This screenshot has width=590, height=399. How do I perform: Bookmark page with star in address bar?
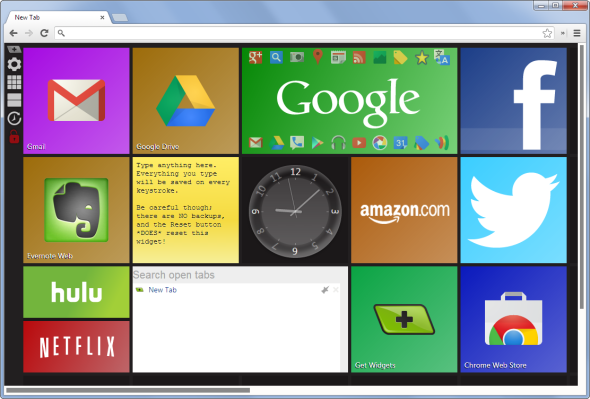coord(547,33)
